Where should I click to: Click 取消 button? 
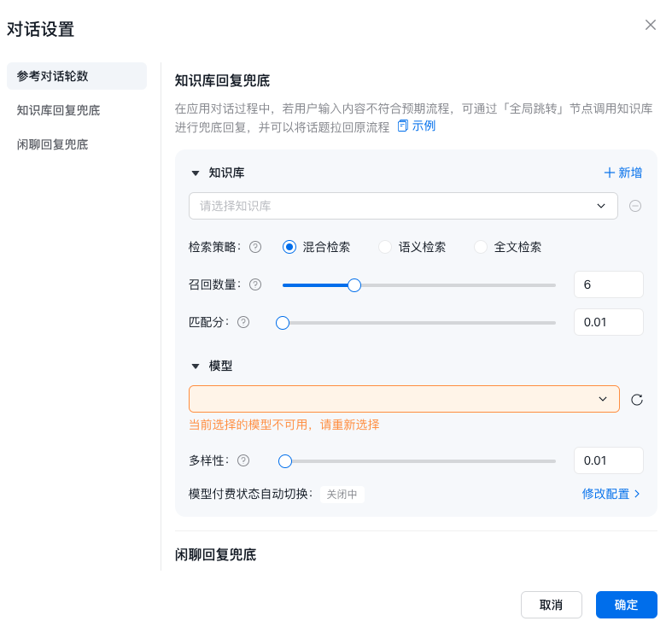pos(551,605)
